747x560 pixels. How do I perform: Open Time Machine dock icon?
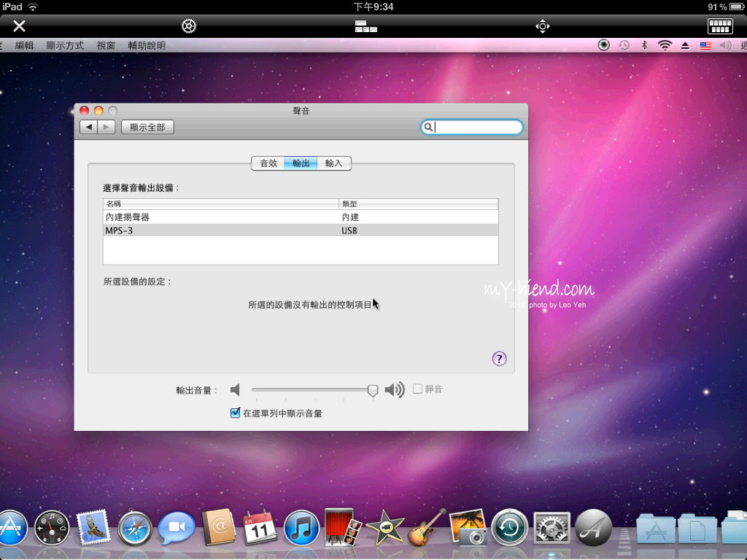coord(510,528)
